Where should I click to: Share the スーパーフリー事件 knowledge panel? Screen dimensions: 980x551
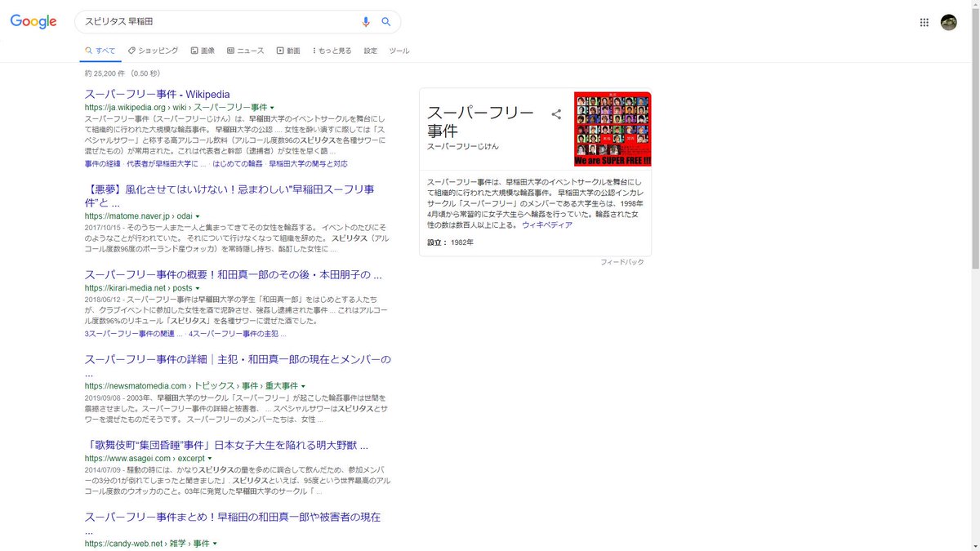tap(556, 114)
